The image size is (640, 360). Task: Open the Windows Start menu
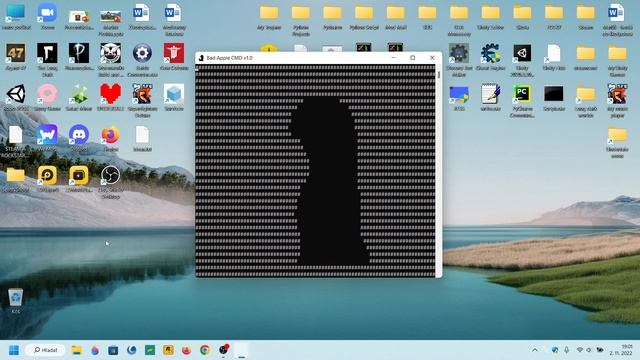click(x=14, y=350)
